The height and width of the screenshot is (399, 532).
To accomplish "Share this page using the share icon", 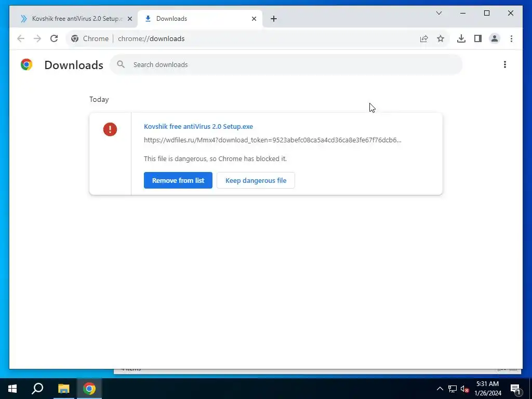I will [x=424, y=38].
